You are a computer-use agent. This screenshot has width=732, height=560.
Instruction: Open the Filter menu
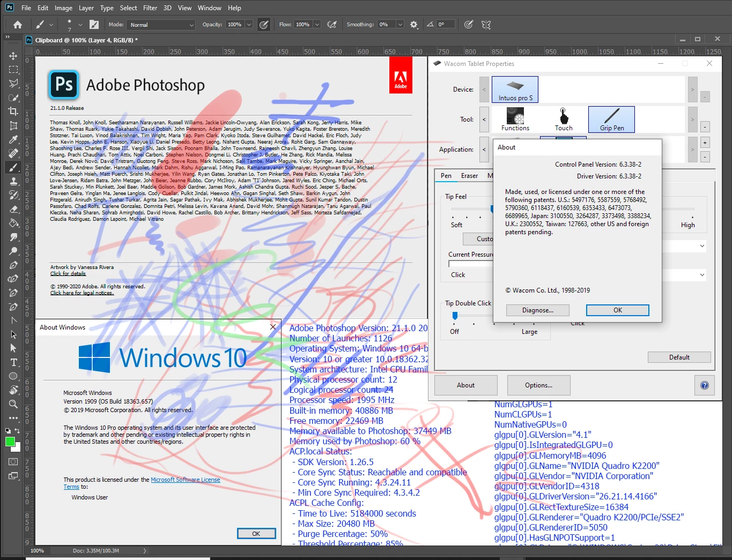coord(150,8)
